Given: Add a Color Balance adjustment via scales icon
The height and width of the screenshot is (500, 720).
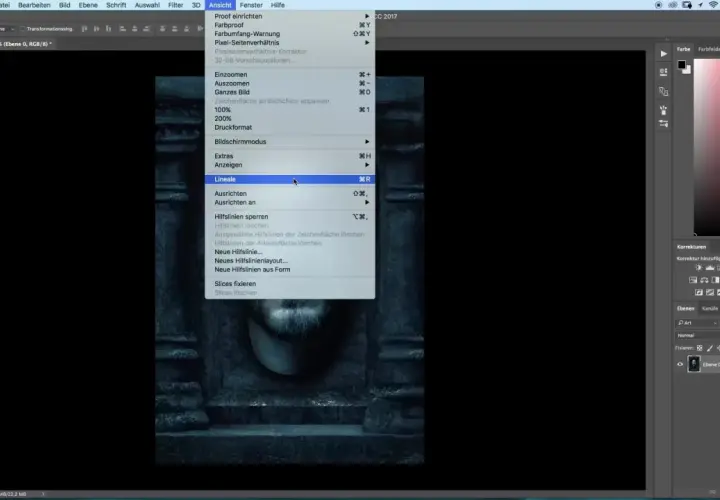Looking at the screenshot, I should [704, 280].
